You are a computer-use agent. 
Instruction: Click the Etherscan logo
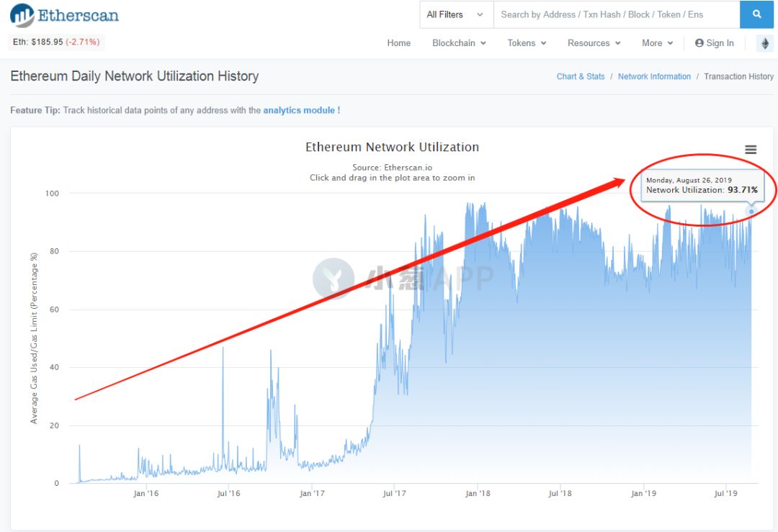tap(65, 15)
